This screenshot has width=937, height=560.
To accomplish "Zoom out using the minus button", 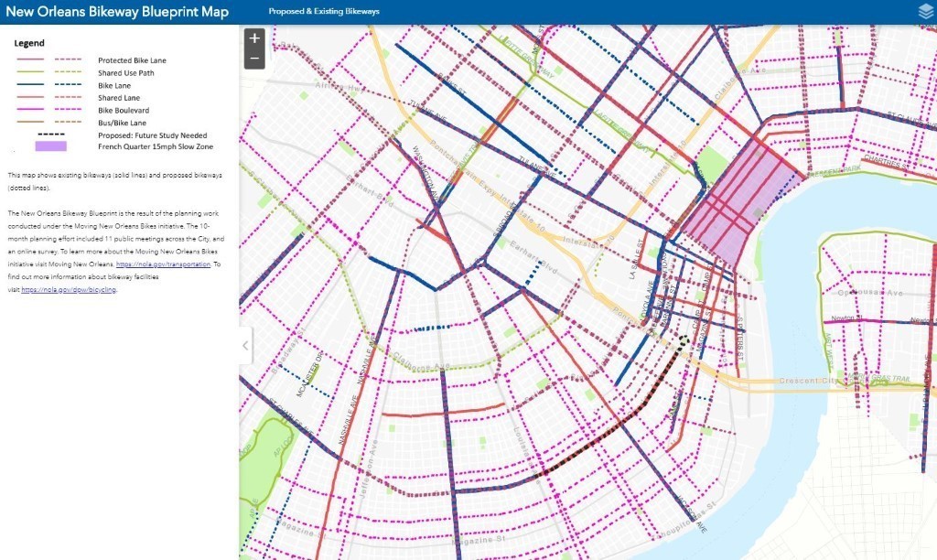I will tap(254, 59).
